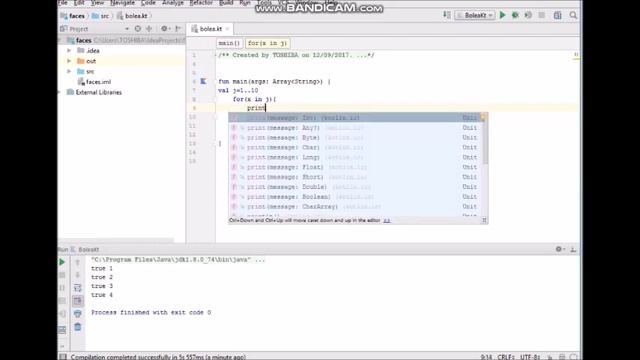Click the src breadcrumb in navigation bar

[x=100, y=16]
